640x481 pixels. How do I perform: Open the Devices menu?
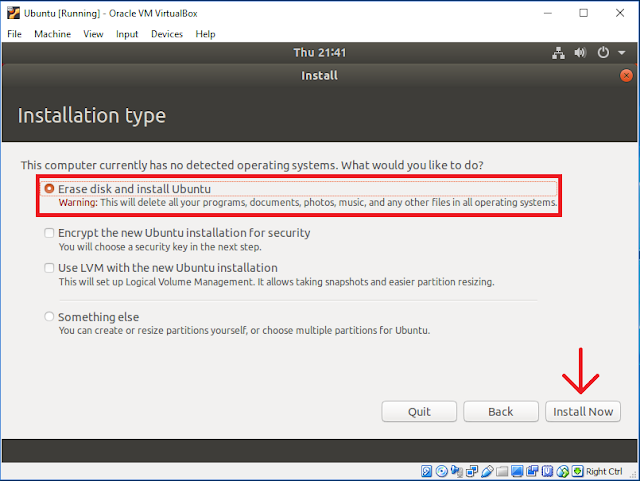167,34
